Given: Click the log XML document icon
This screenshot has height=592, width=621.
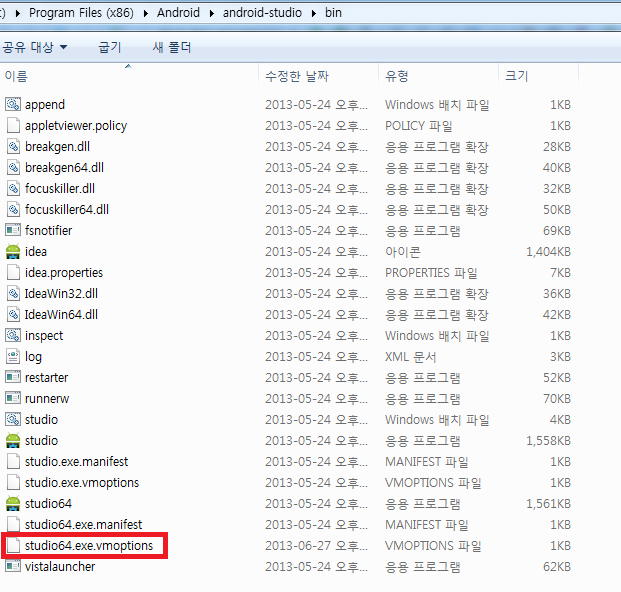Looking at the screenshot, I should (x=13, y=356).
